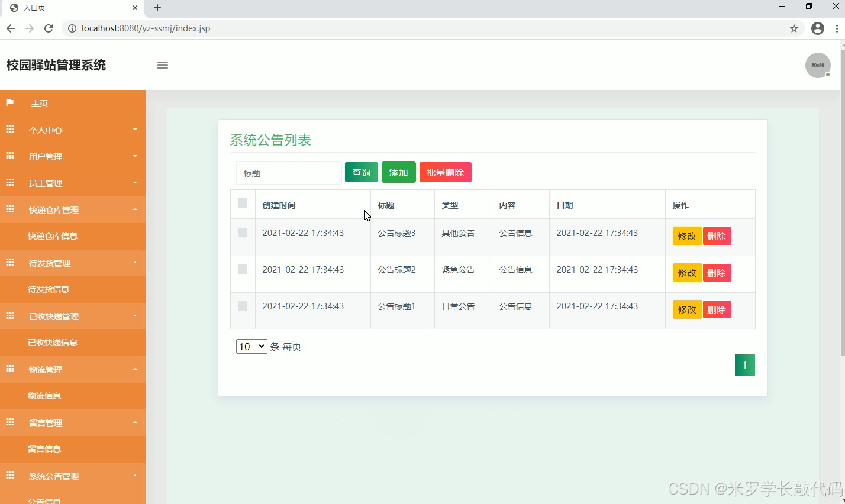Click the hamburger menu icon in the header

pyautogui.click(x=162, y=65)
